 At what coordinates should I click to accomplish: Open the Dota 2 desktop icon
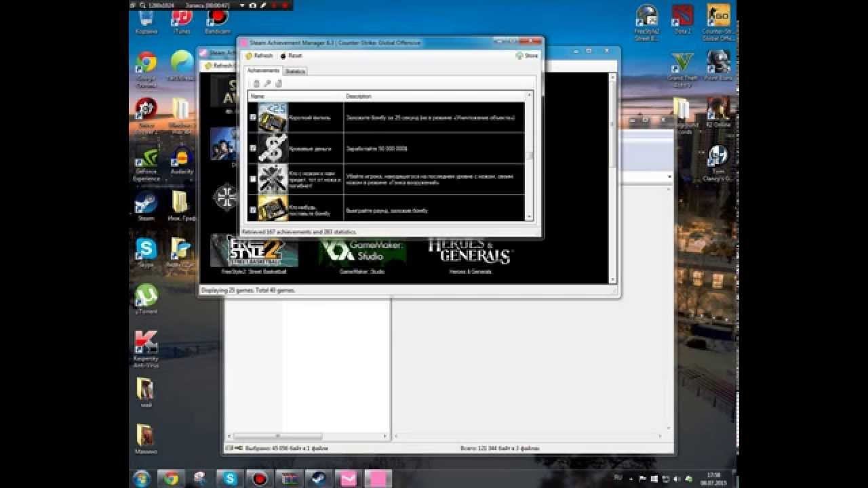(682, 19)
